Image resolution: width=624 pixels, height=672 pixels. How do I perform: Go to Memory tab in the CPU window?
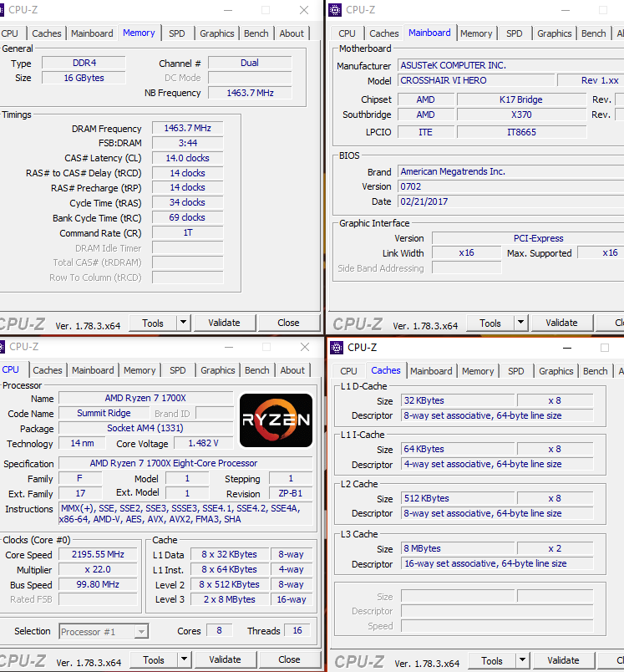click(x=140, y=370)
